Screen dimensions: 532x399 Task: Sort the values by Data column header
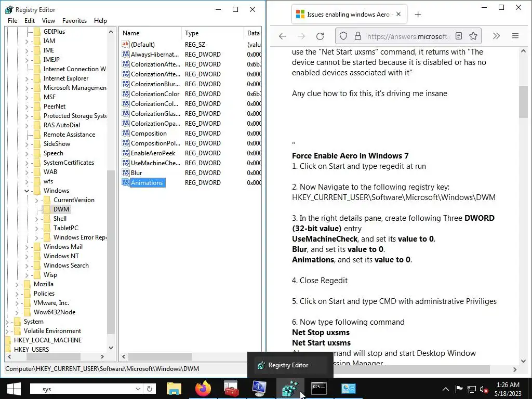pos(253,33)
